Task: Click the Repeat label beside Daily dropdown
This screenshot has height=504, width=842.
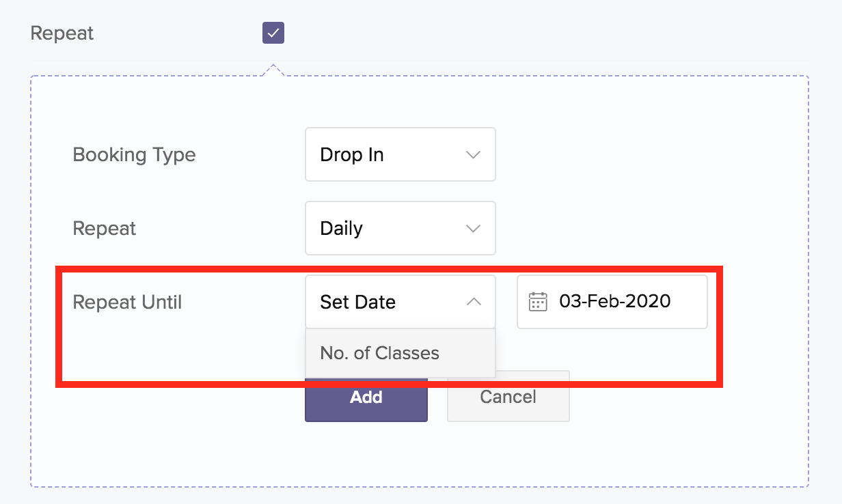Action: click(x=105, y=228)
